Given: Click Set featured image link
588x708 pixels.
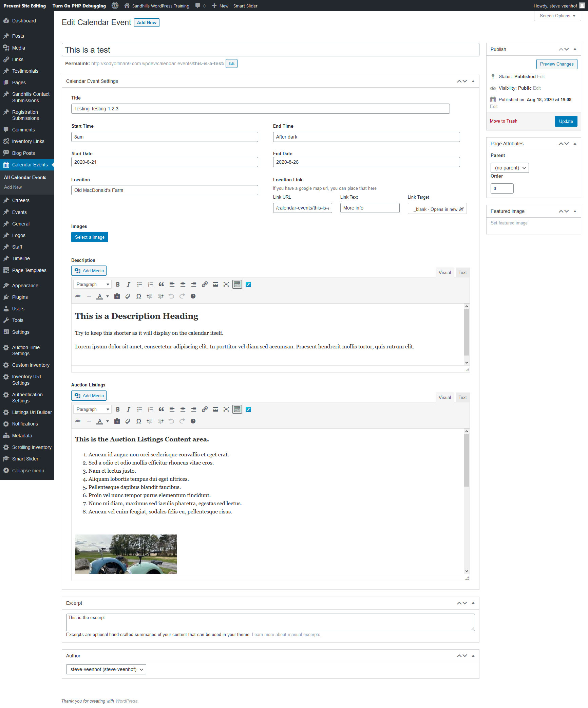Looking at the screenshot, I should 509,223.
